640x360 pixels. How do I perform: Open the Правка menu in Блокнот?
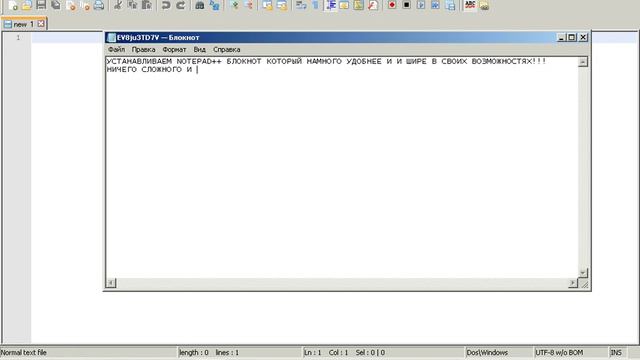tap(143, 49)
